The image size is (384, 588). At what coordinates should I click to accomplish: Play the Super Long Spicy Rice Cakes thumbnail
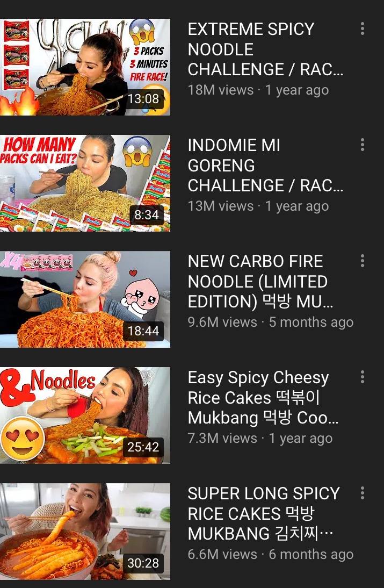tap(85, 532)
